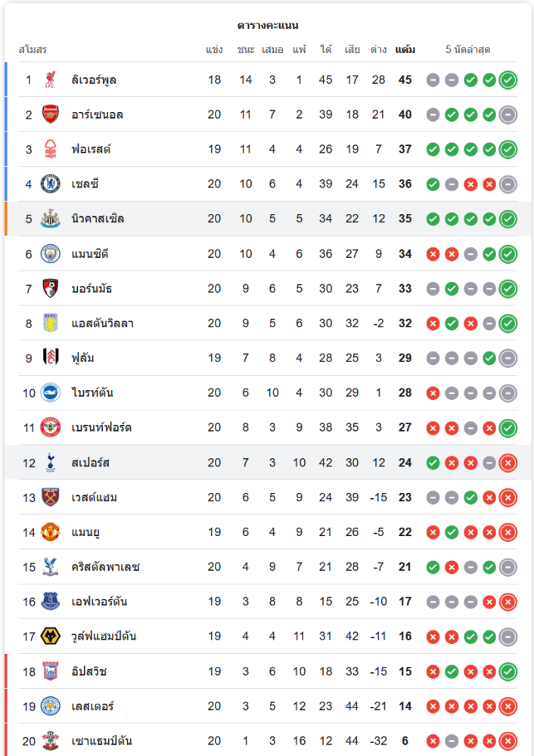The height and width of the screenshot is (756, 534).
Task: Click the Chelsea club crest icon
Action: [x=51, y=184]
